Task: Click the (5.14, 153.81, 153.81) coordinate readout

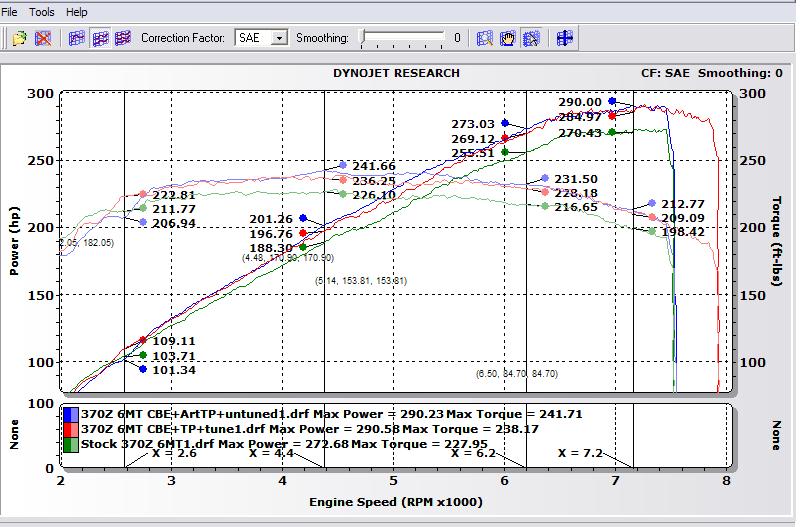Action: tap(361, 281)
